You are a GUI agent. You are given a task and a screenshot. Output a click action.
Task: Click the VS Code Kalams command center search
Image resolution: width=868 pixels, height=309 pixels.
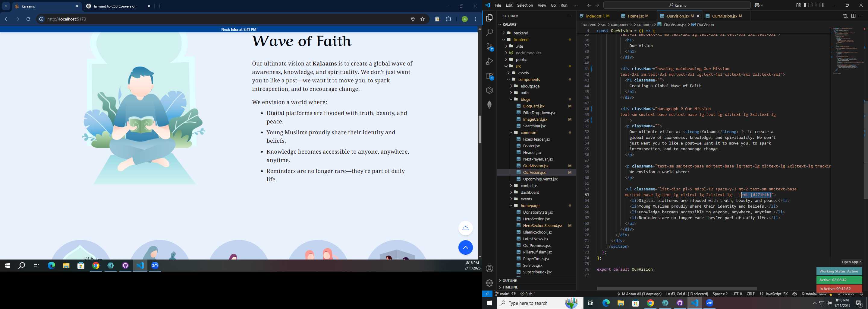click(677, 5)
